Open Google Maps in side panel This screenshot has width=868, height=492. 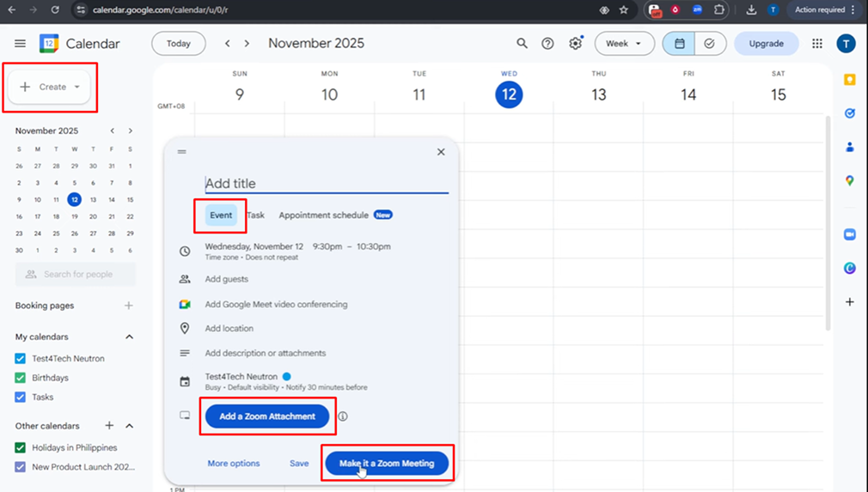850,180
